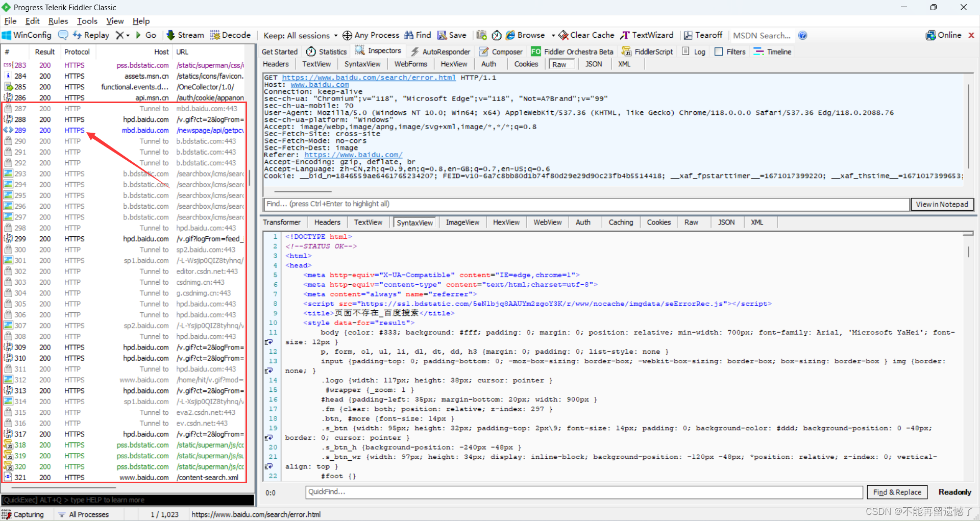Click View in Notepad button
Screen dimensions: 980x521
click(x=942, y=204)
